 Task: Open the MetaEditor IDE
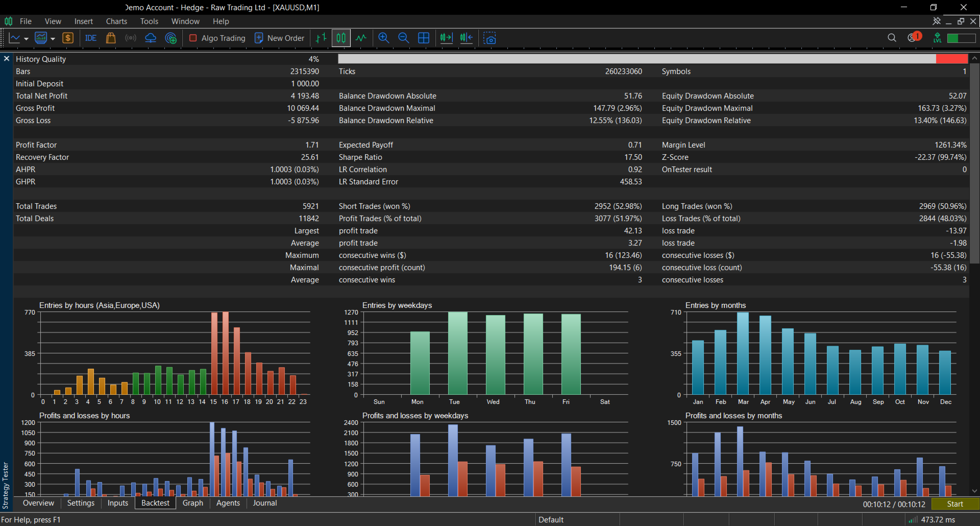pyautogui.click(x=91, y=38)
